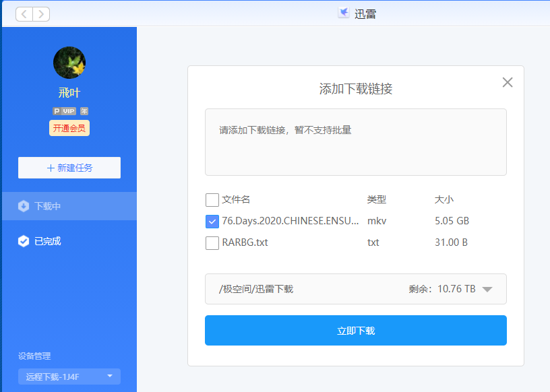This screenshot has width=550, height=392.
Task: Click the 下载中 download shield icon
Action: pyautogui.click(x=24, y=206)
